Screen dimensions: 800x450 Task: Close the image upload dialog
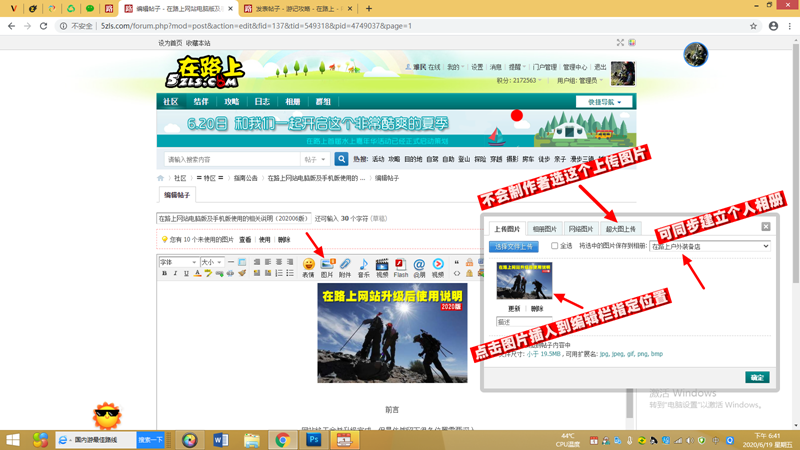coord(766,227)
